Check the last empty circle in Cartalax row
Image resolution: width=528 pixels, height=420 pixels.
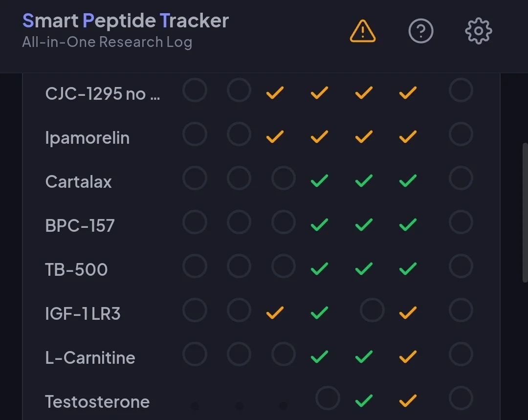point(461,179)
